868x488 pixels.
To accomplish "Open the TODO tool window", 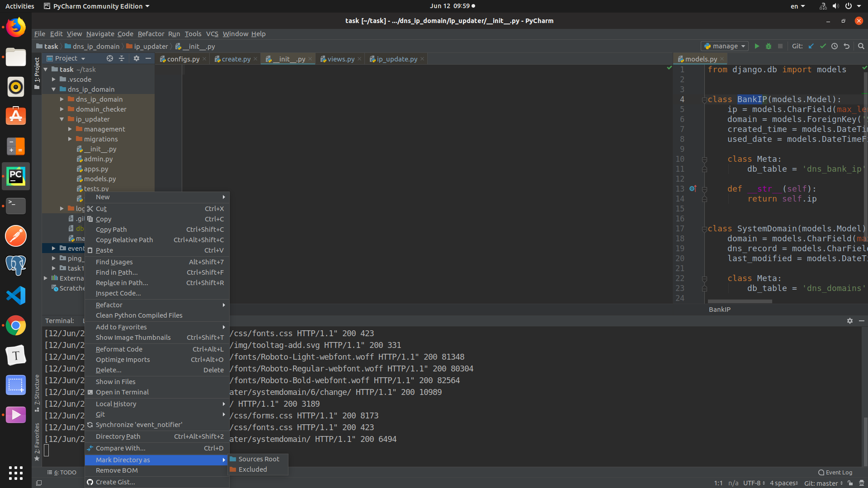I will click(x=62, y=473).
